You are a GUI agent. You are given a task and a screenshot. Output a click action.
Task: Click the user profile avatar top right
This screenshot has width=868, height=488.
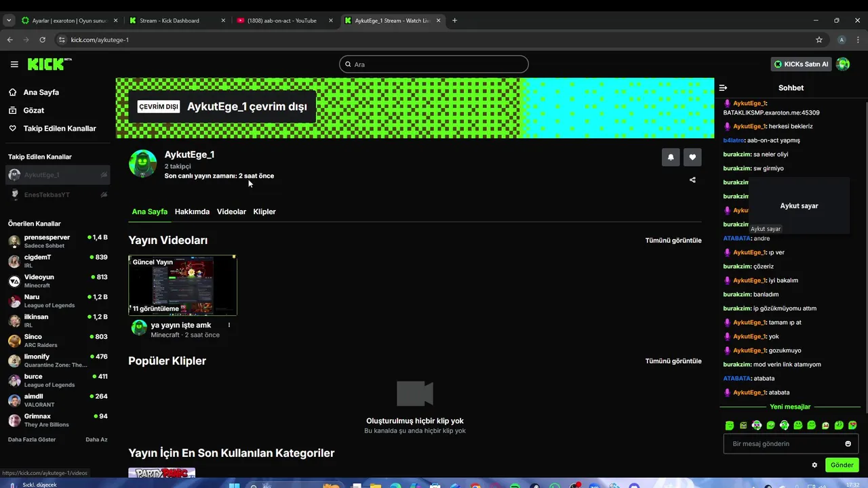(843, 64)
